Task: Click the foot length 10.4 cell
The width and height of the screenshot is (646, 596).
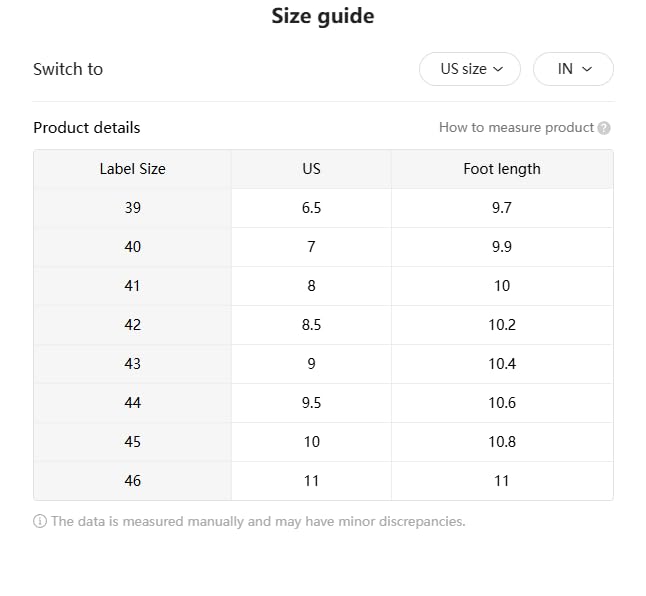Action: pos(501,364)
